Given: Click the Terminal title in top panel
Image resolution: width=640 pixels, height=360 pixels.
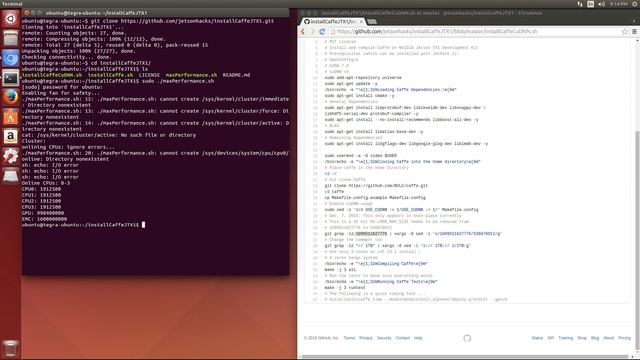Looking at the screenshot, I should click(12, 4).
